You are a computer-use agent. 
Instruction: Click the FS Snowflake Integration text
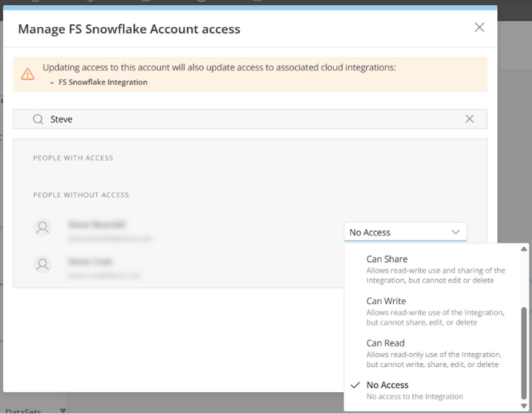103,82
